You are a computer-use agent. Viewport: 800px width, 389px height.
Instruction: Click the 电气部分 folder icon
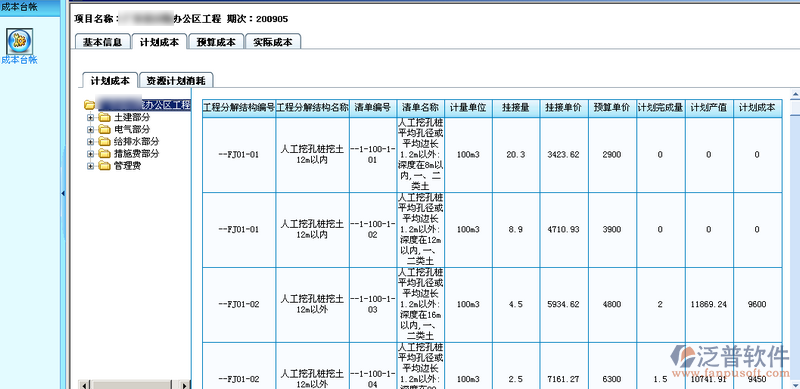[104, 129]
